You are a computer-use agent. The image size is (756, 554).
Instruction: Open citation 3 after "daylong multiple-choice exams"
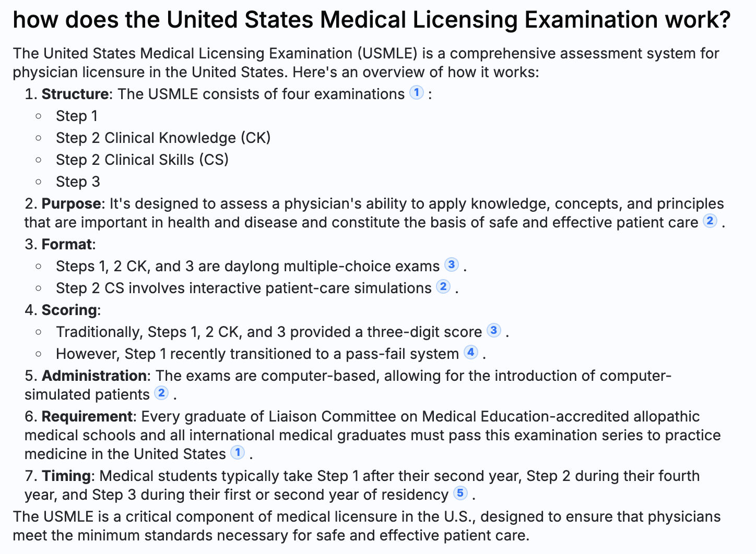452,264
